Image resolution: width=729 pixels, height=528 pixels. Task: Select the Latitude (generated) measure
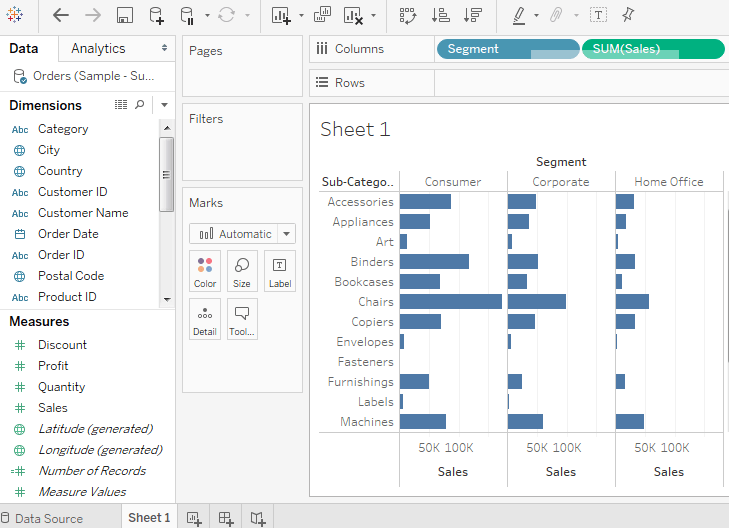tap(95, 429)
